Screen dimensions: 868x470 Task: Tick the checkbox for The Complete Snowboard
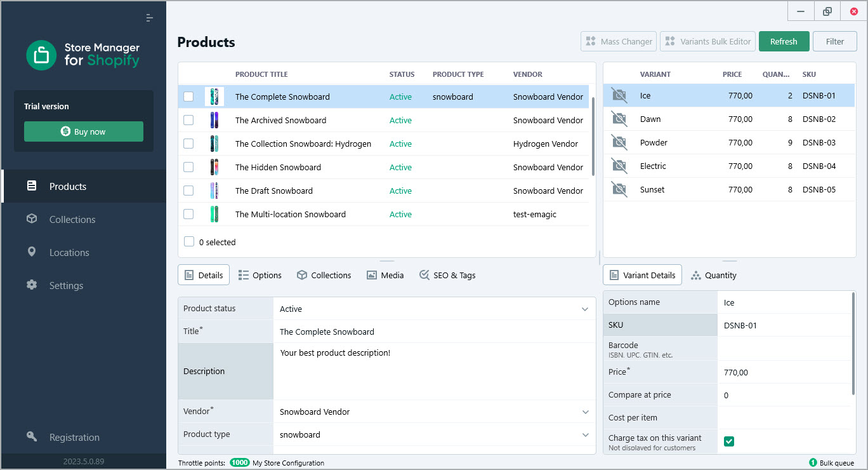tap(188, 97)
